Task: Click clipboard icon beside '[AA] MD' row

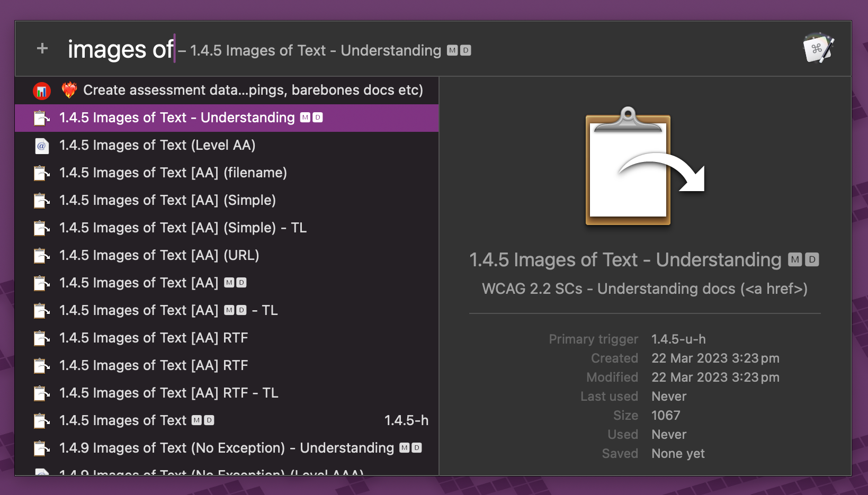Action: click(42, 283)
